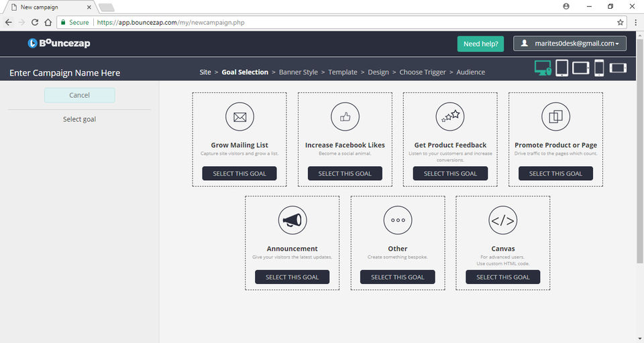This screenshot has width=644, height=343.
Task: Open Template breadcrumb step
Action: (x=343, y=72)
